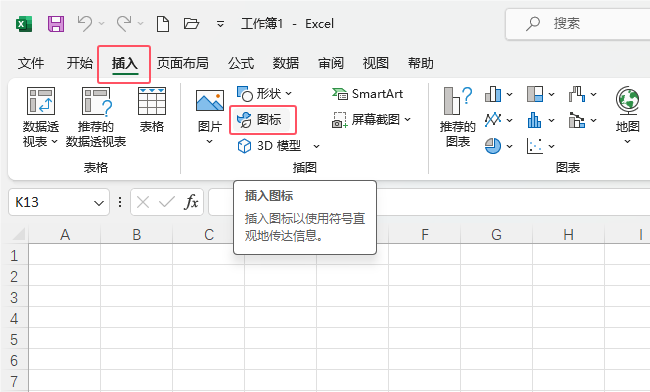Select column H header
650x392 pixels.
[568, 235]
